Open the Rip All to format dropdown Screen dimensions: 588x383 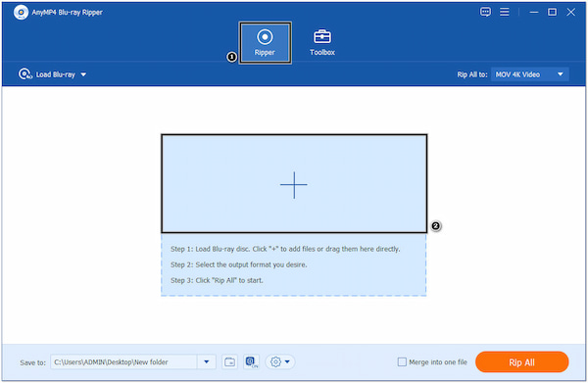pyautogui.click(x=529, y=74)
